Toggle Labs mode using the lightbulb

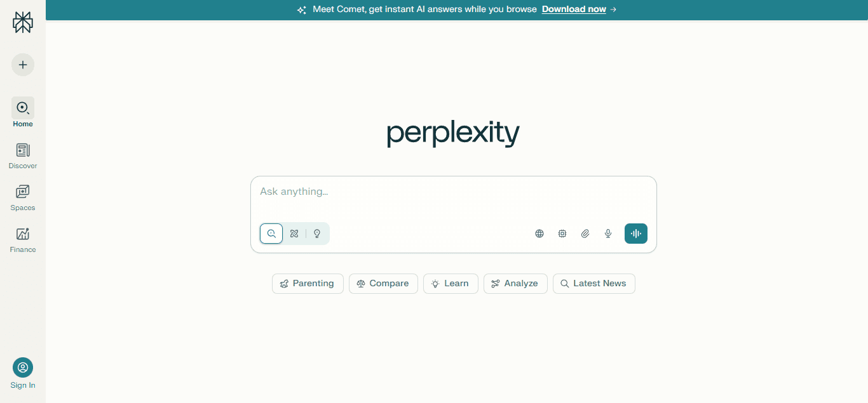tap(316, 233)
